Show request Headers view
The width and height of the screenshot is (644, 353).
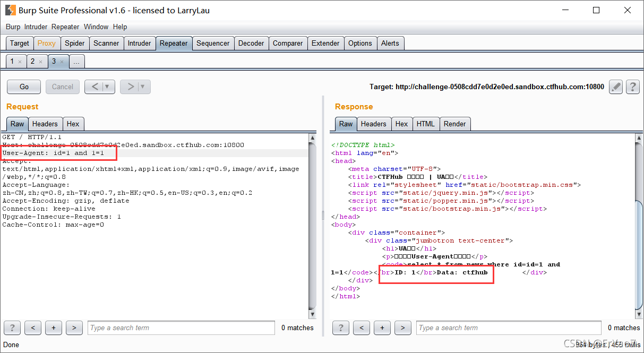pyautogui.click(x=45, y=124)
